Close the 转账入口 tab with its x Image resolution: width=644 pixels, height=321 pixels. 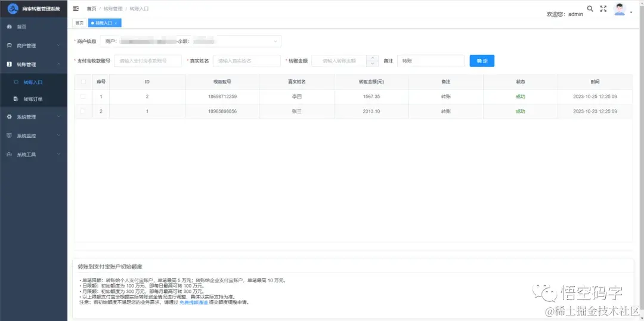[x=116, y=23]
